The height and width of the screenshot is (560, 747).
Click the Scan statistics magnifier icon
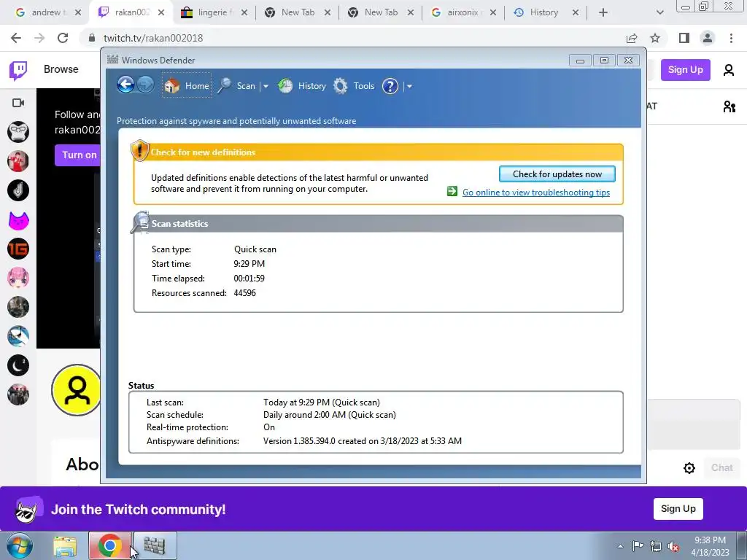tap(140, 222)
